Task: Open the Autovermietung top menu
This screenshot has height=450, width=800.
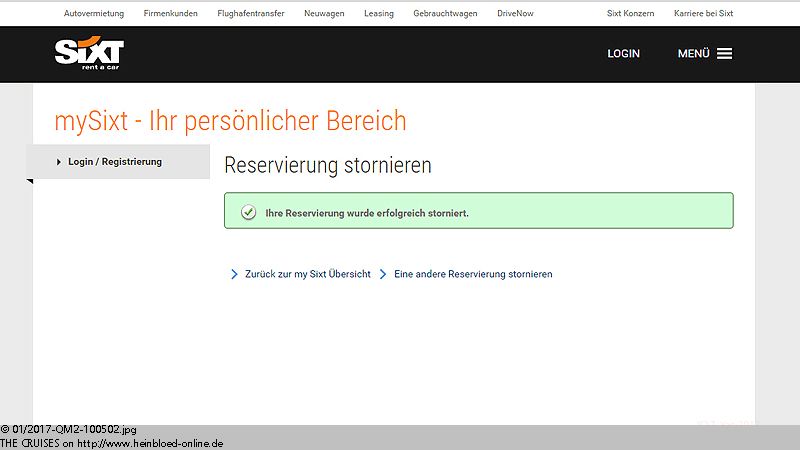Action: coord(94,13)
